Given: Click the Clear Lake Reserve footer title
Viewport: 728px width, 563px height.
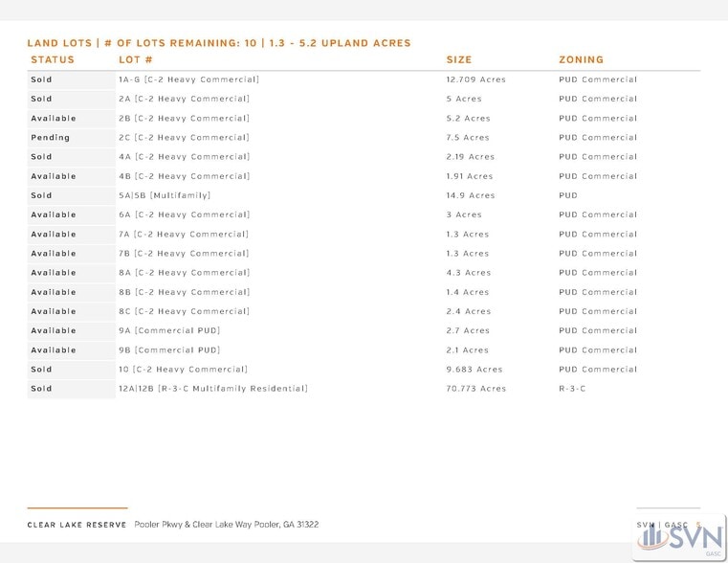Looking at the screenshot, I should coord(77,525).
